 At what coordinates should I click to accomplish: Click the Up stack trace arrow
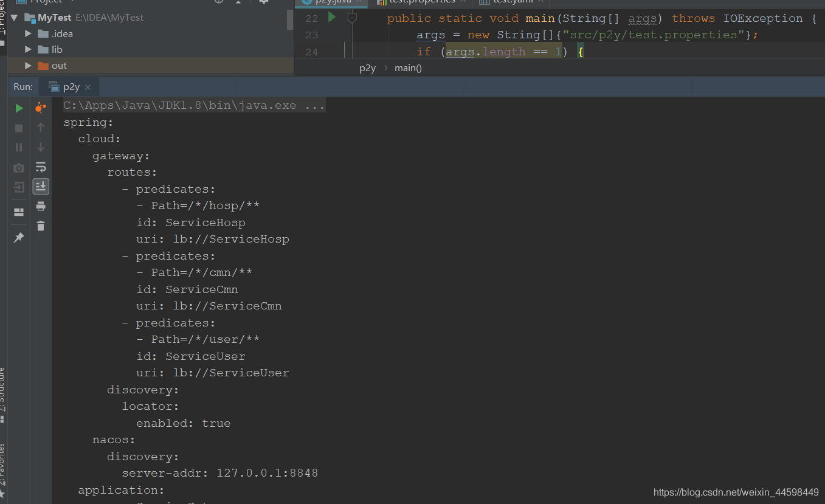click(41, 127)
